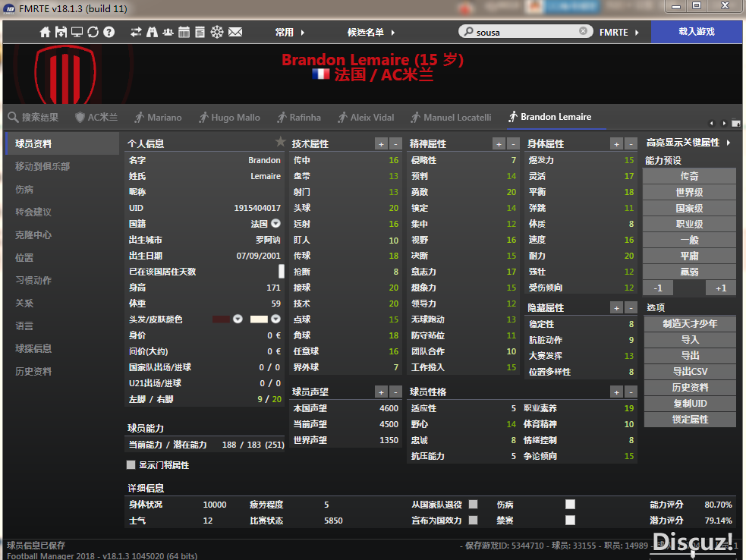Click the -1 ability preset button
This screenshot has height=560, width=746.
658,288
